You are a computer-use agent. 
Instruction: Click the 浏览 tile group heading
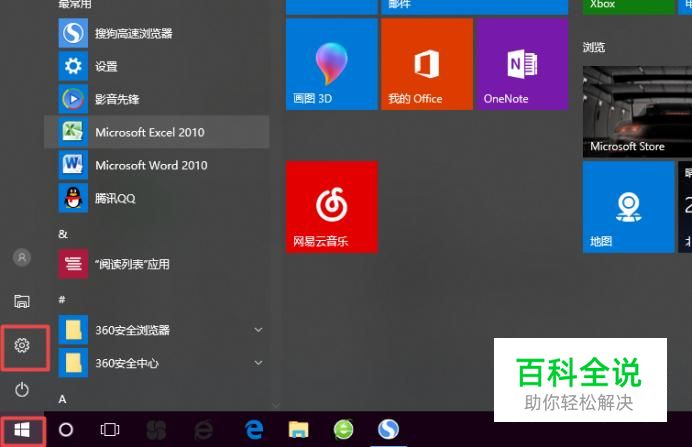click(x=594, y=47)
